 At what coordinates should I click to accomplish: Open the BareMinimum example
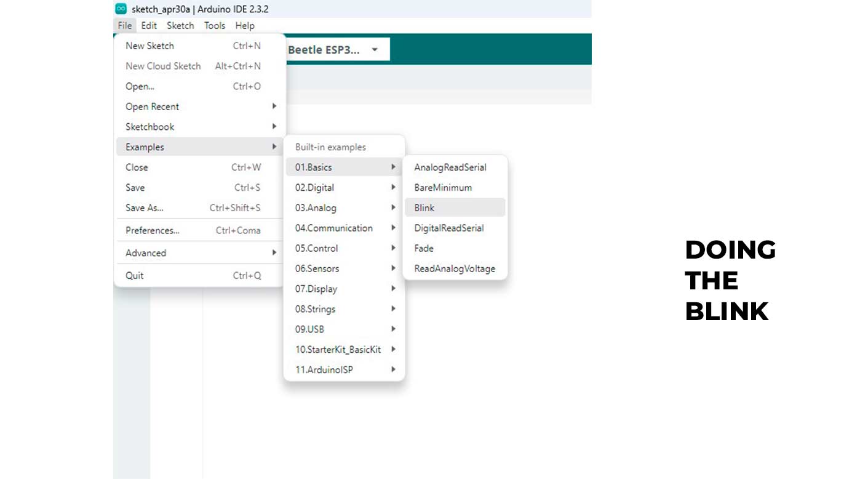[x=455, y=188]
